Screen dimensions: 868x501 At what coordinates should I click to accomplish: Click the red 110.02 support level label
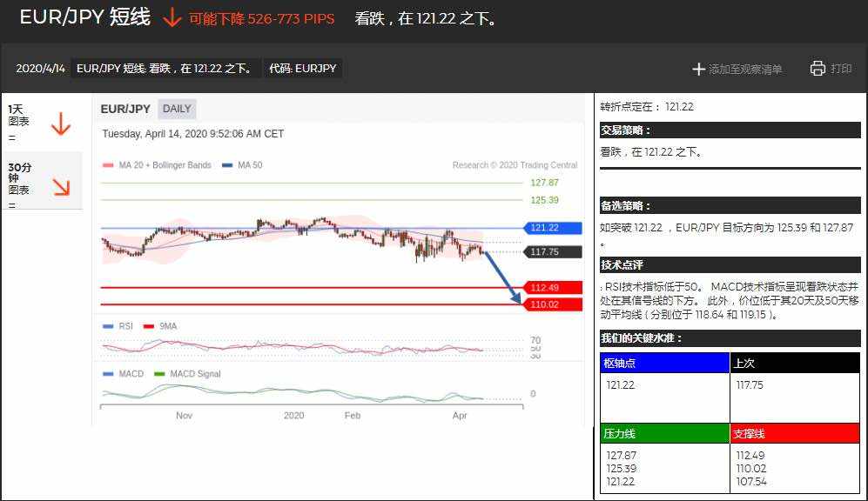point(553,304)
